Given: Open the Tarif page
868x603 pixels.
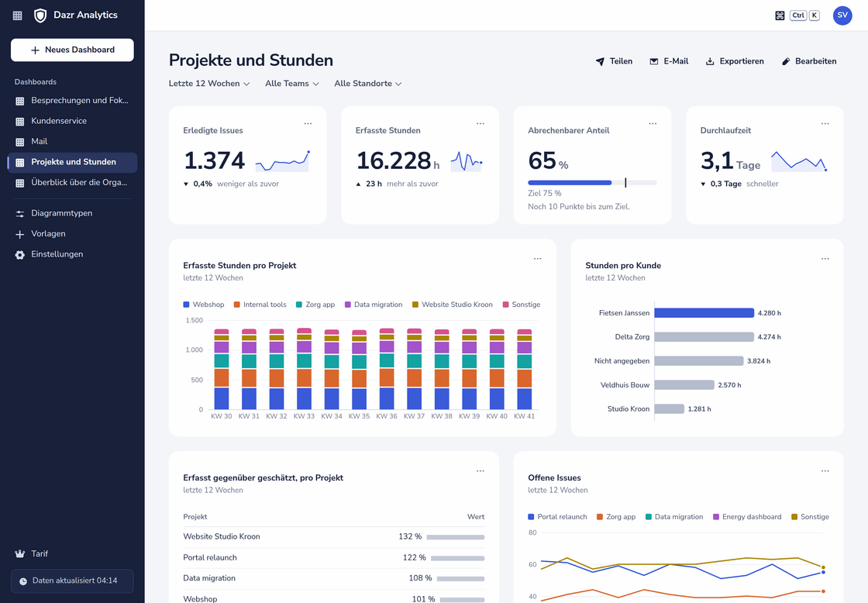Looking at the screenshot, I should 72,553.
